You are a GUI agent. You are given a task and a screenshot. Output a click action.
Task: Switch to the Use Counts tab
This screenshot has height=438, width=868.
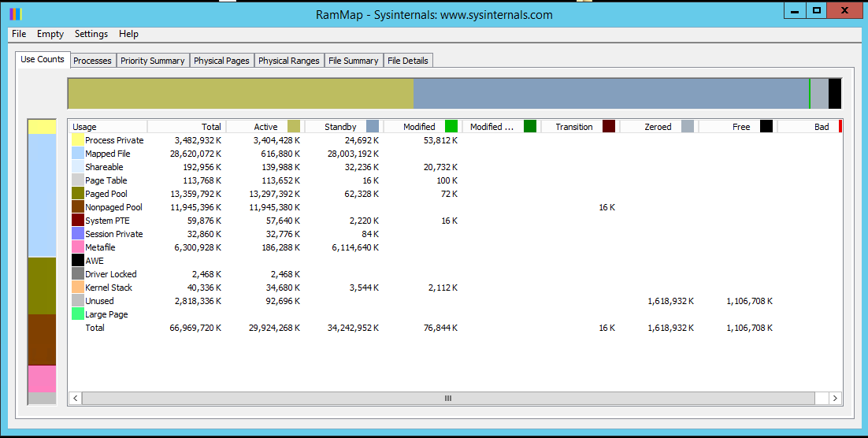point(43,59)
